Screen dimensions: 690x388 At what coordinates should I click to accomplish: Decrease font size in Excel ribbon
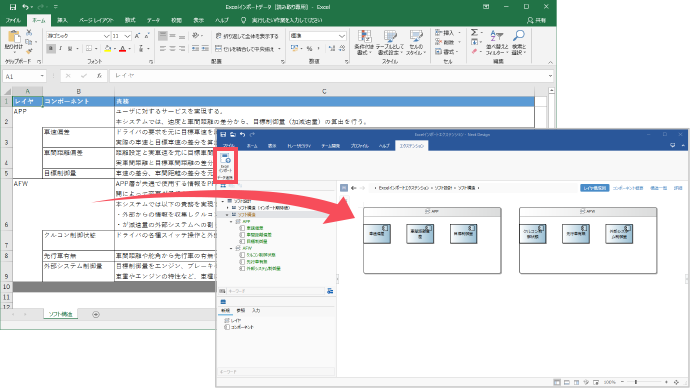[x=147, y=36]
